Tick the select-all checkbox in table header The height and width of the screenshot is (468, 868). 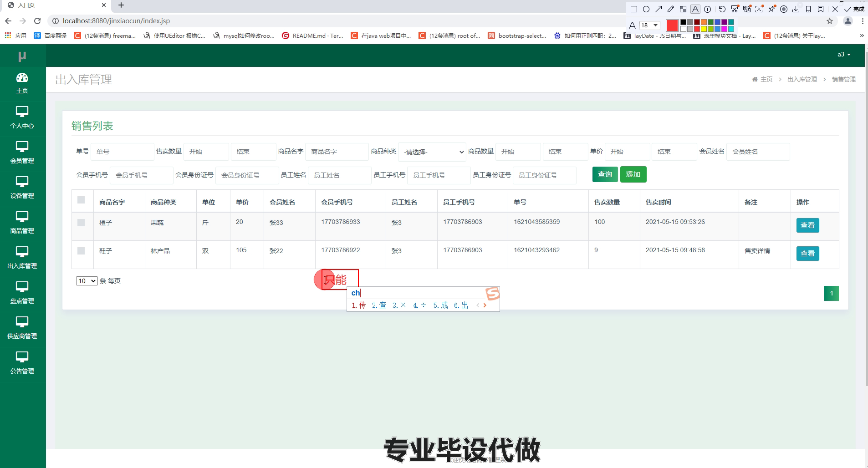(81, 200)
